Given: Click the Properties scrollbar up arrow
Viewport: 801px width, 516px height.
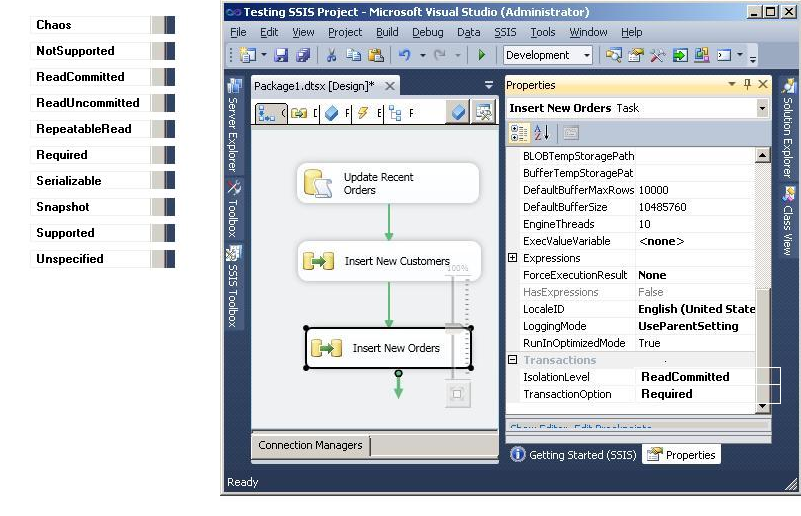Looking at the screenshot, I should [762, 155].
